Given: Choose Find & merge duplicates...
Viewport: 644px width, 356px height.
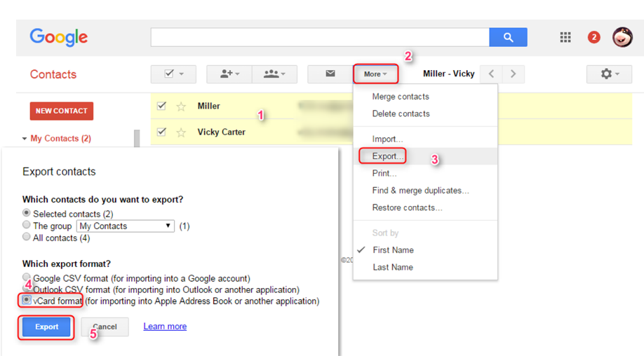Looking at the screenshot, I should tap(425, 191).
